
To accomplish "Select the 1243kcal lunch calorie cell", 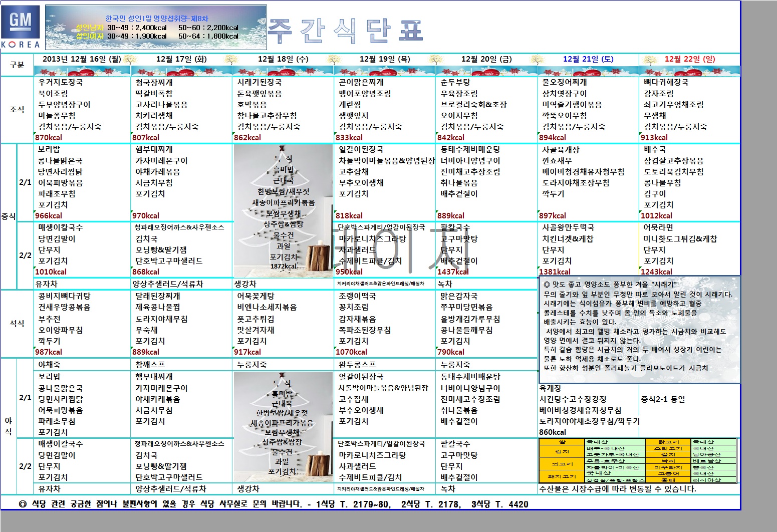I will [656, 272].
